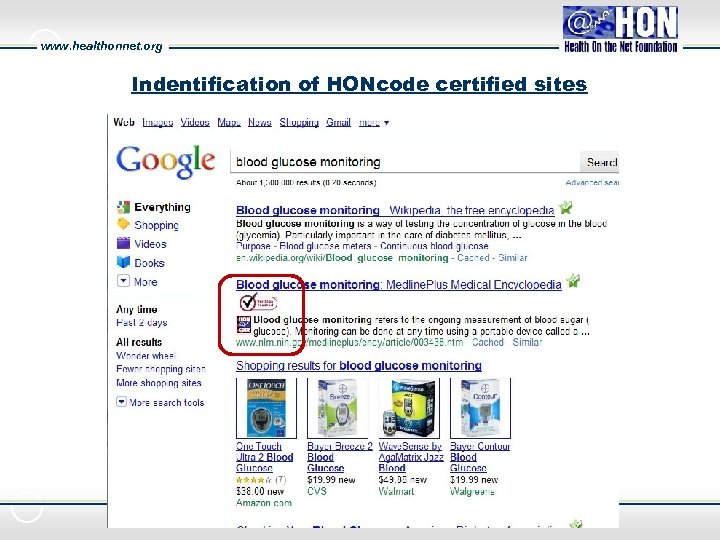Click the Bayer Breeze 2 product thumbnail
Image resolution: width=720 pixels, height=540 pixels.
338,408
